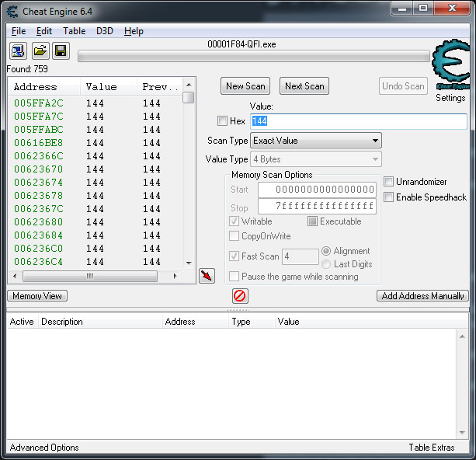Image resolution: width=476 pixels, height=460 pixels.
Task: Open the D3D menu
Action: [x=104, y=31]
